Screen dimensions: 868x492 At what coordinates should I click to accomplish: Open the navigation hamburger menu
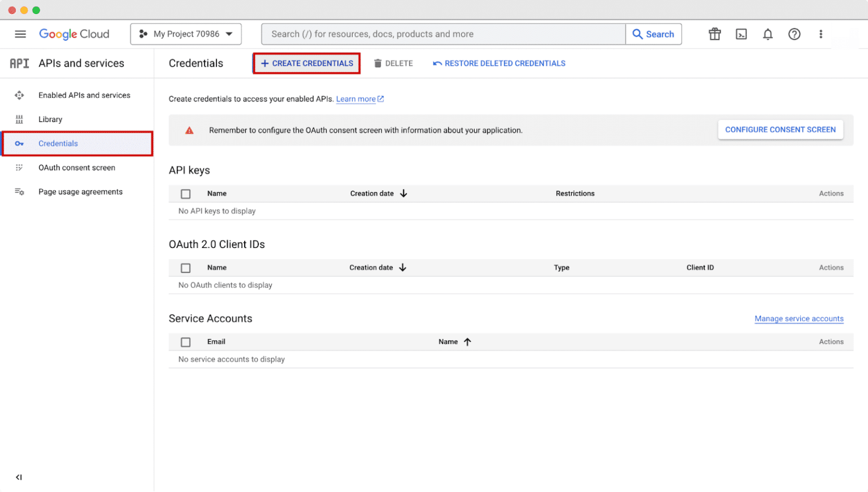pyautogui.click(x=20, y=34)
